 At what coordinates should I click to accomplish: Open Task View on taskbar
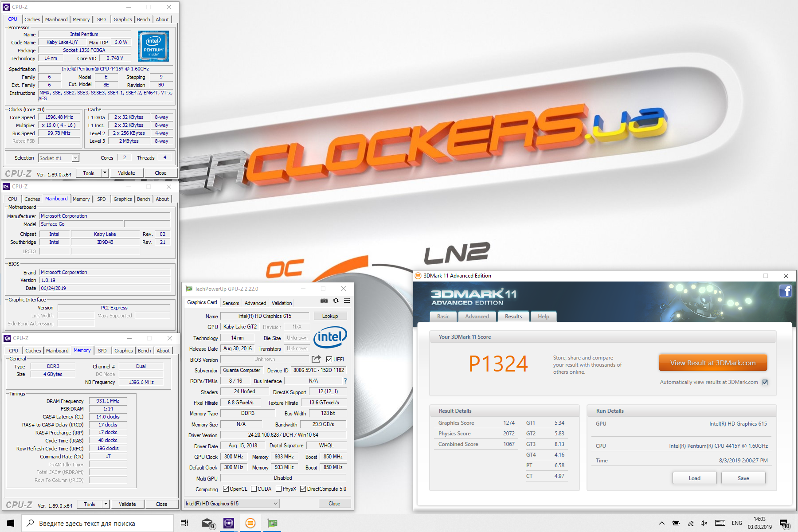coord(184,523)
